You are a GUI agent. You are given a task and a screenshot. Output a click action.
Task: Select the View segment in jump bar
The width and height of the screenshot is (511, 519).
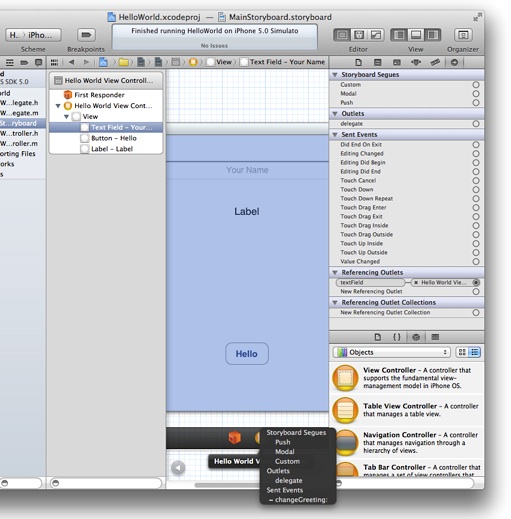point(219,62)
